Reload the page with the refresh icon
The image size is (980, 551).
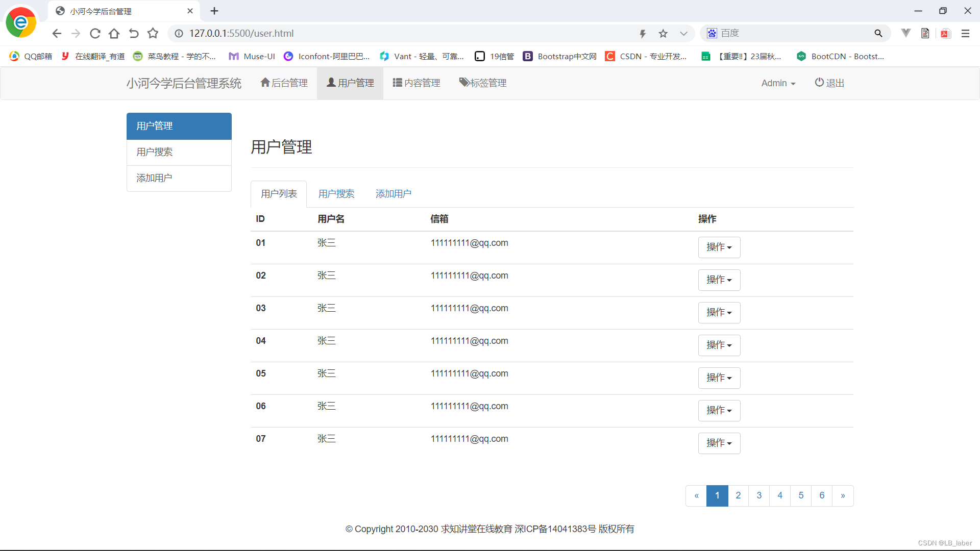click(x=95, y=33)
